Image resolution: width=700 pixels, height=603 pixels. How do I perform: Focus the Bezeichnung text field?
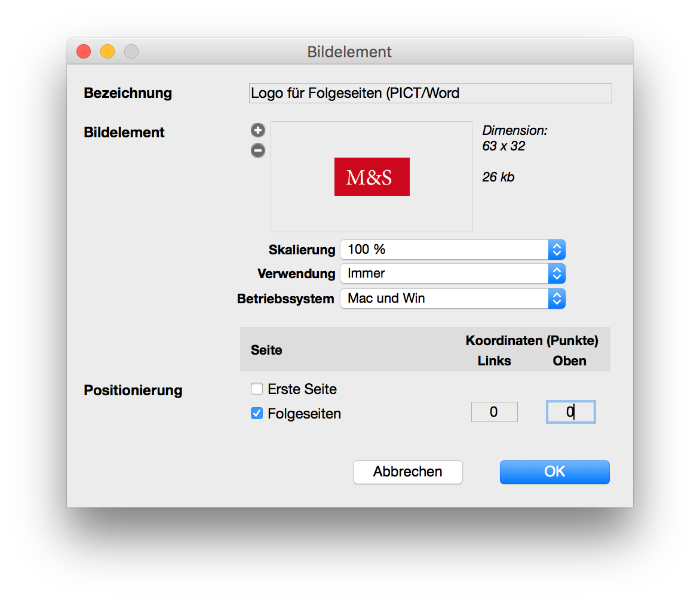point(431,93)
